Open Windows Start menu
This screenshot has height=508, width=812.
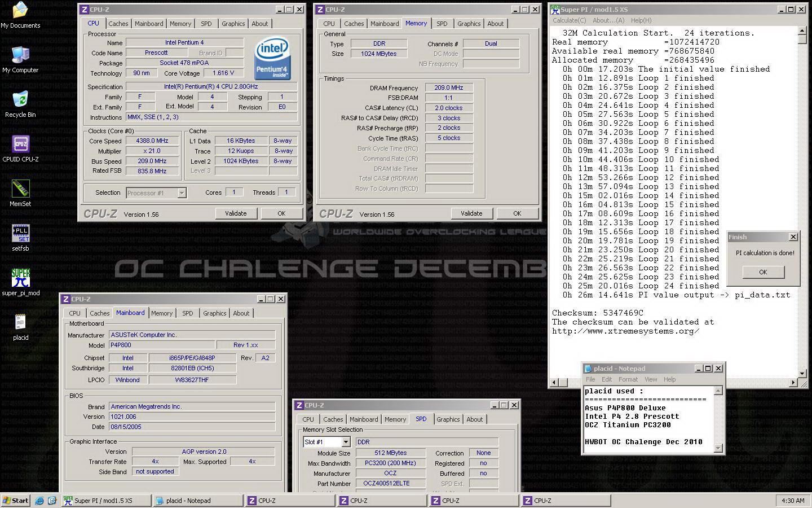pyautogui.click(x=15, y=501)
